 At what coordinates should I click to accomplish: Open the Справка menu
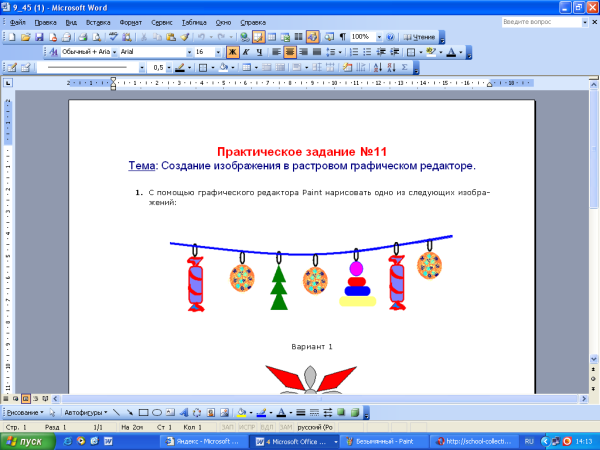pos(253,23)
